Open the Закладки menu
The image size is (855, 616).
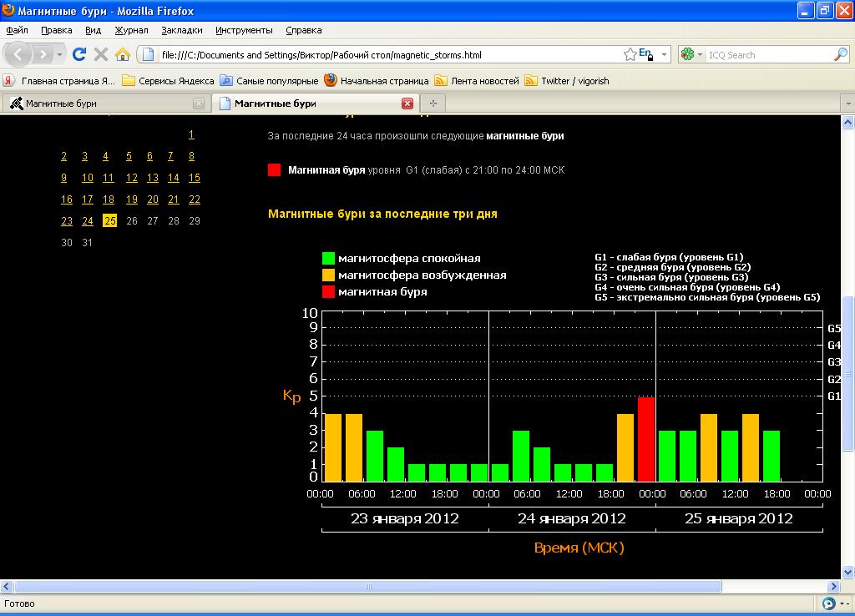pyautogui.click(x=182, y=30)
